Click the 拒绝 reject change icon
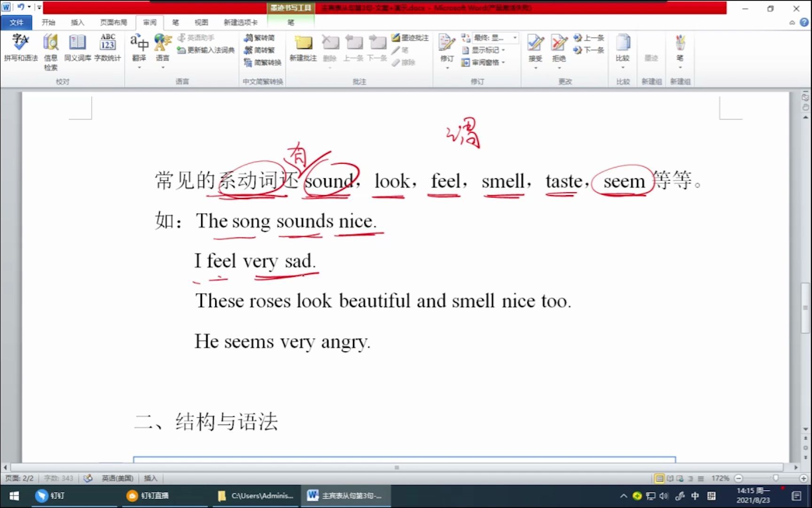This screenshot has width=812, height=508. 559,43
